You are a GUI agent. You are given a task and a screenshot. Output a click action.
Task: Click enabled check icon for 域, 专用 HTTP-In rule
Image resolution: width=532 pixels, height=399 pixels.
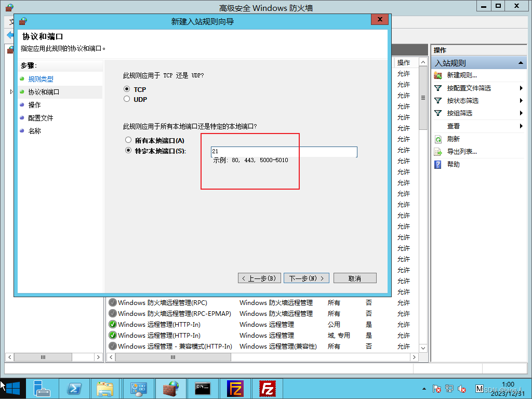(113, 335)
